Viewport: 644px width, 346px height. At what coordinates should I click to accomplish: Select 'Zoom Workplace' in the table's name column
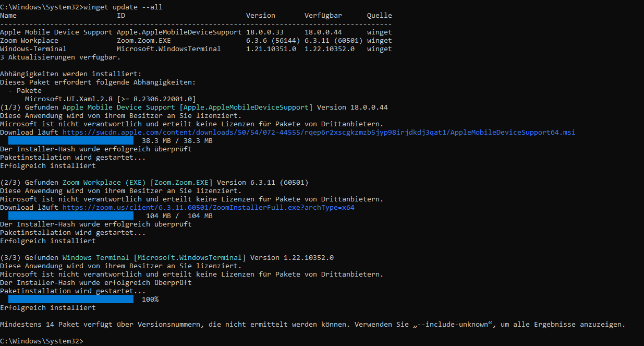click(29, 41)
